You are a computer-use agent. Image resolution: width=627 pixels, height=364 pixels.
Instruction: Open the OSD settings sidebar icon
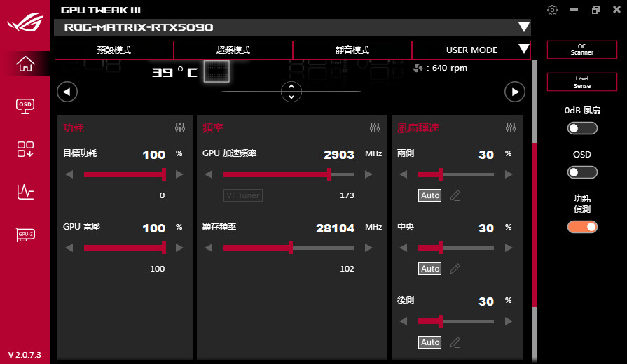(x=25, y=105)
